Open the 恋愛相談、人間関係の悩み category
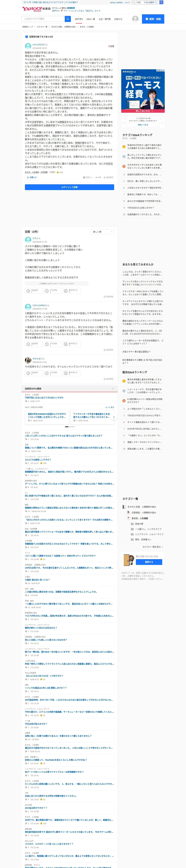 pos(144,513)
